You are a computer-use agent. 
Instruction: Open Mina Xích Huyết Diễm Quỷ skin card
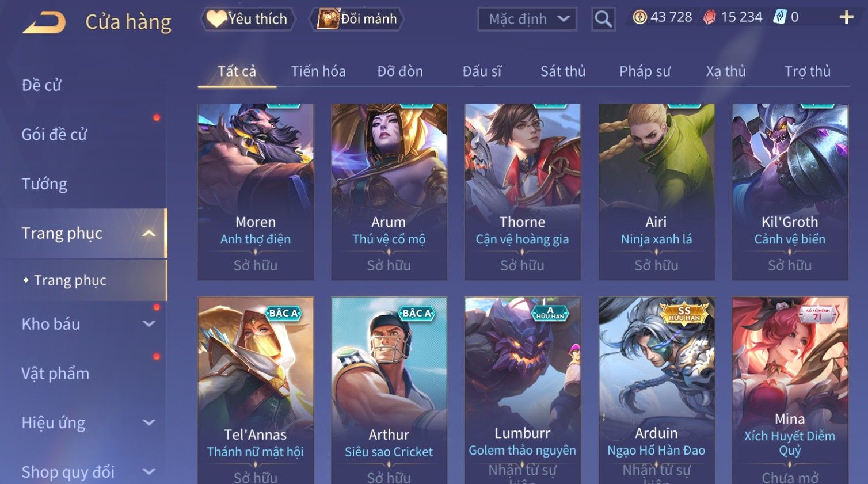(x=790, y=390)
